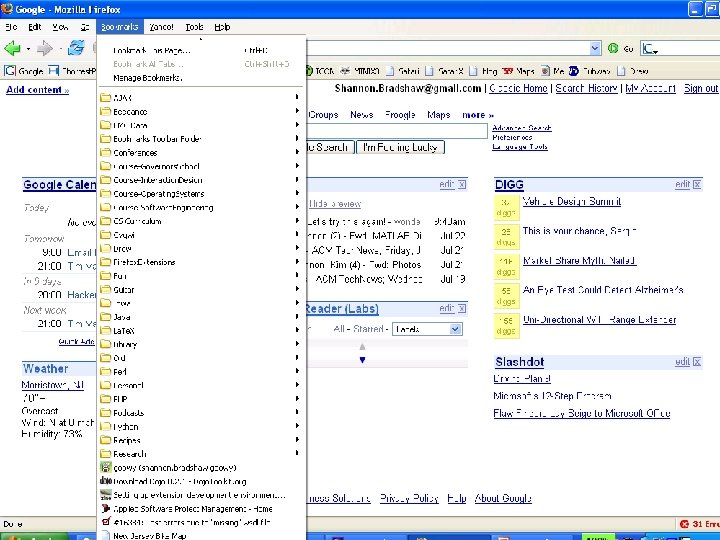Screen dimensions: 720x540
Task: Open Setting up extension development environment bookmark
Action: tap(200, 495)
